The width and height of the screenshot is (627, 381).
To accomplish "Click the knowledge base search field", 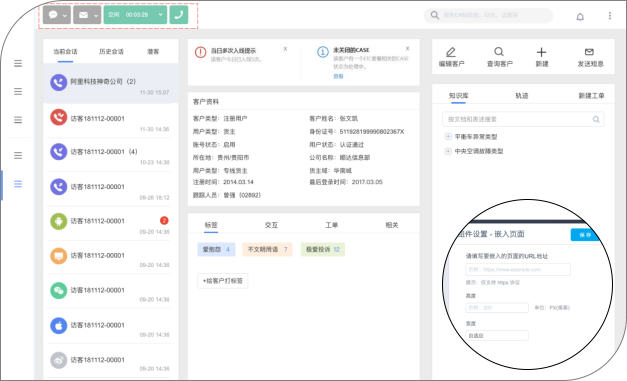I will (x=523, y=119).
